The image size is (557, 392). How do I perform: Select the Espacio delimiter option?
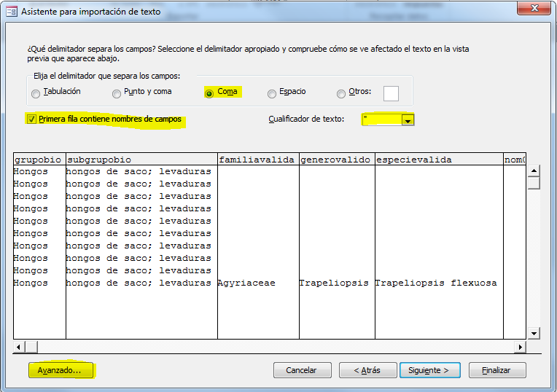[272, 93]
